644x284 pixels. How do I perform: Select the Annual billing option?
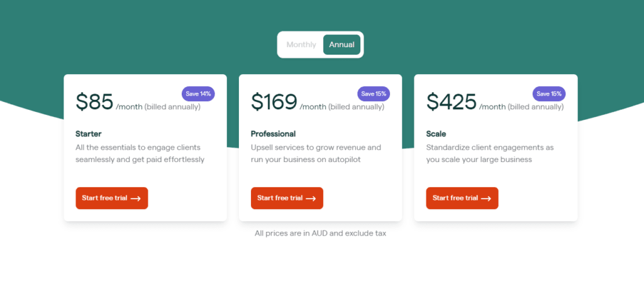point(341,45)
